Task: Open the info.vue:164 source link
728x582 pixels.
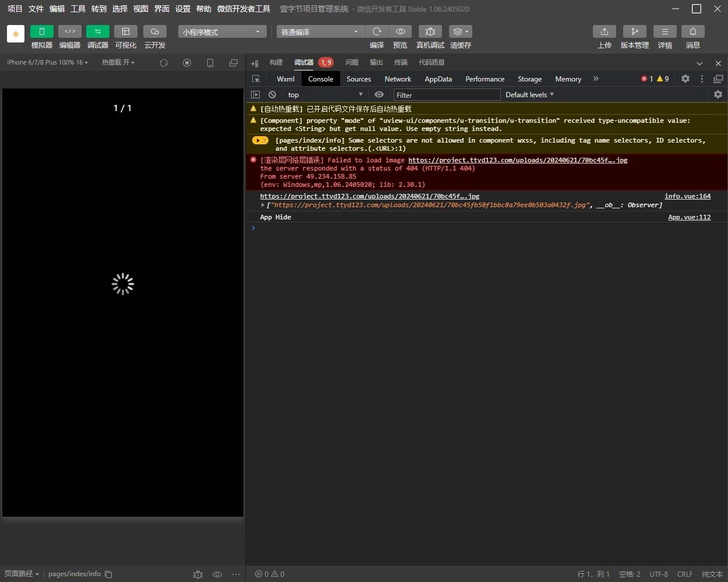Action: 688,196
